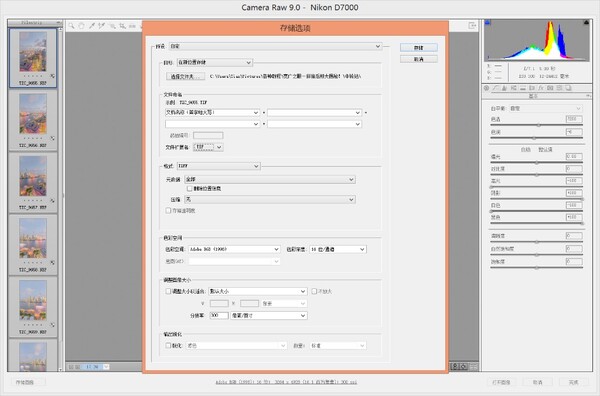
Task: Select the Zoom tool in the toolbar
Action: coord(71,26)
